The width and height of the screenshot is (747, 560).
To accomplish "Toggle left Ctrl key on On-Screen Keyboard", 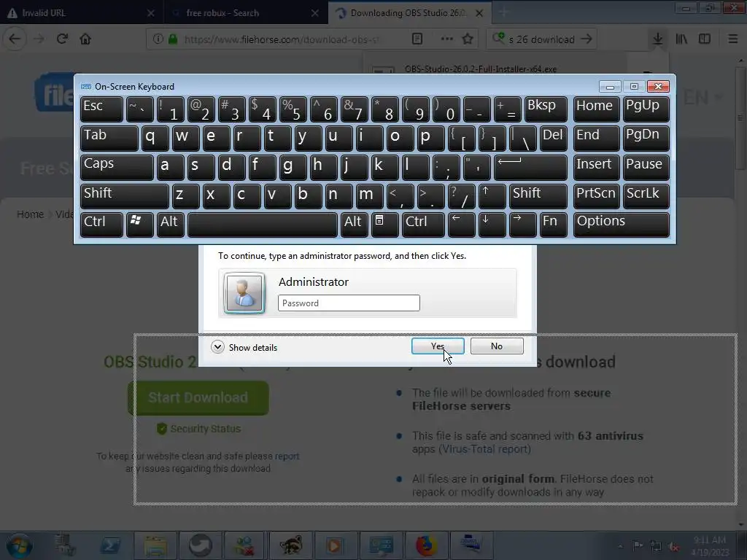I will (101, 225).
